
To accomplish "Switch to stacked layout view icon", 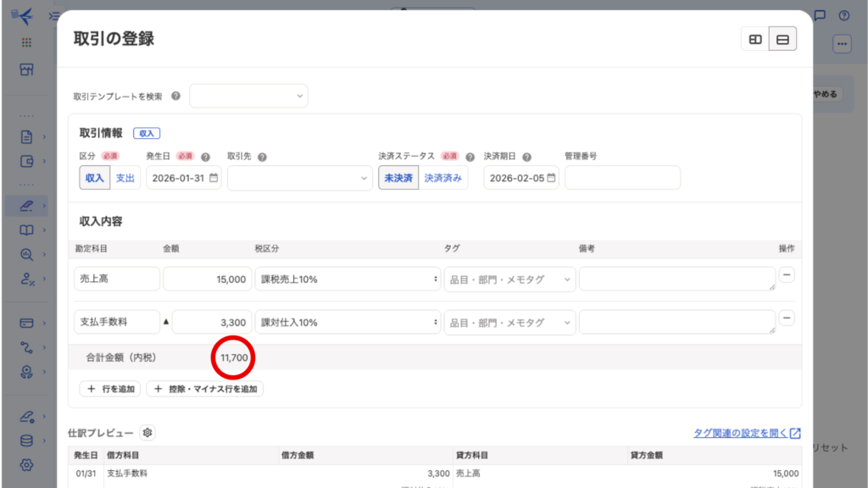I will [782, 39].
